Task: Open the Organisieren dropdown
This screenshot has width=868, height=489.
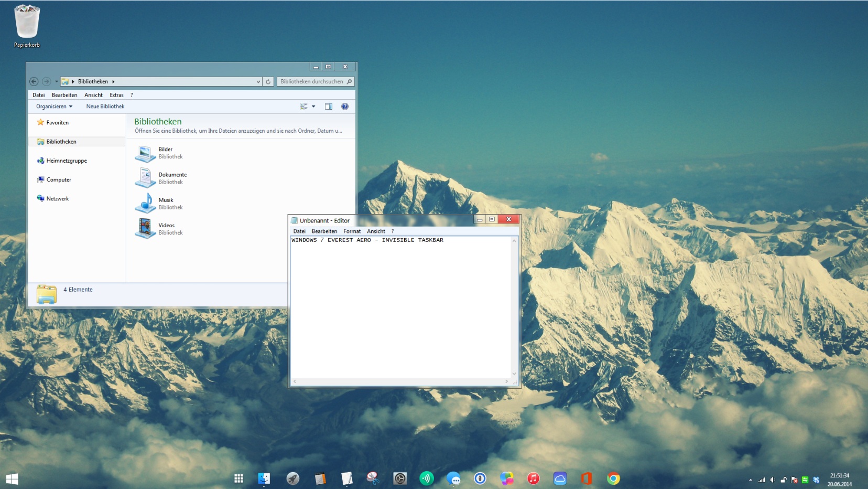Action: point(54,106)
